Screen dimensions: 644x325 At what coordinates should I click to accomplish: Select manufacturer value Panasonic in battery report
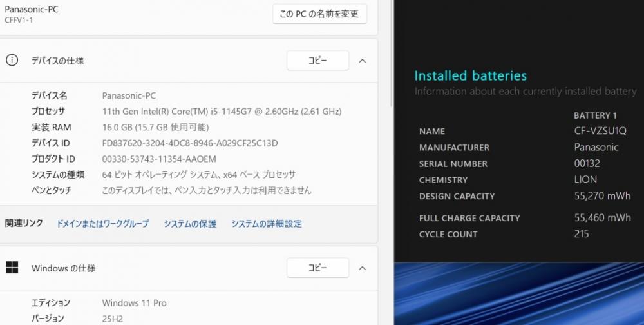tap(596, 147)
